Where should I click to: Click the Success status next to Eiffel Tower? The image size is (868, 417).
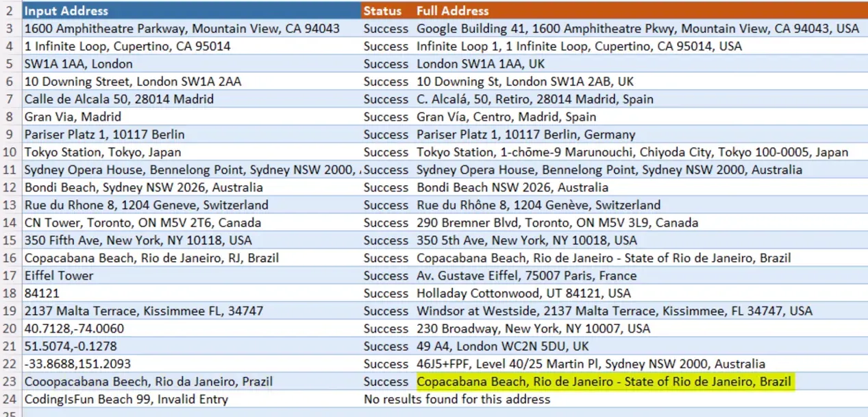pyautogui.click(x=385, y=275)
